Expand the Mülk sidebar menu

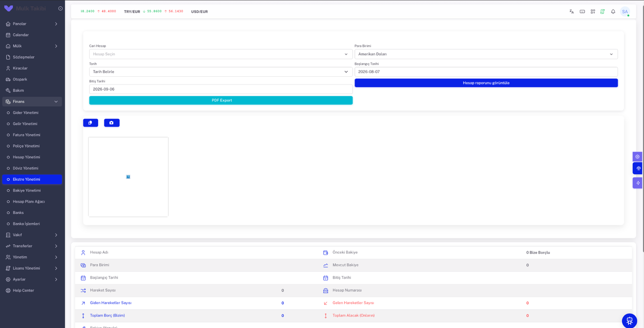coord(32,46)
